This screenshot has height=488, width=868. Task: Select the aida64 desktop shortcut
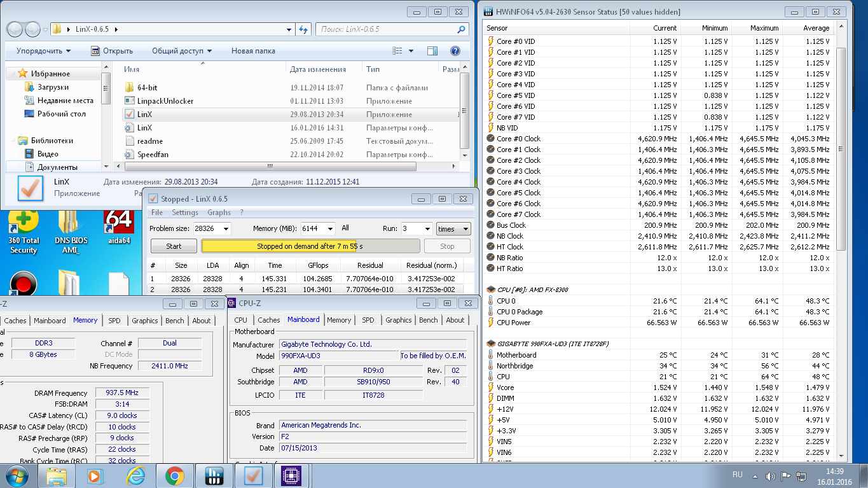(x=119, y=228)
